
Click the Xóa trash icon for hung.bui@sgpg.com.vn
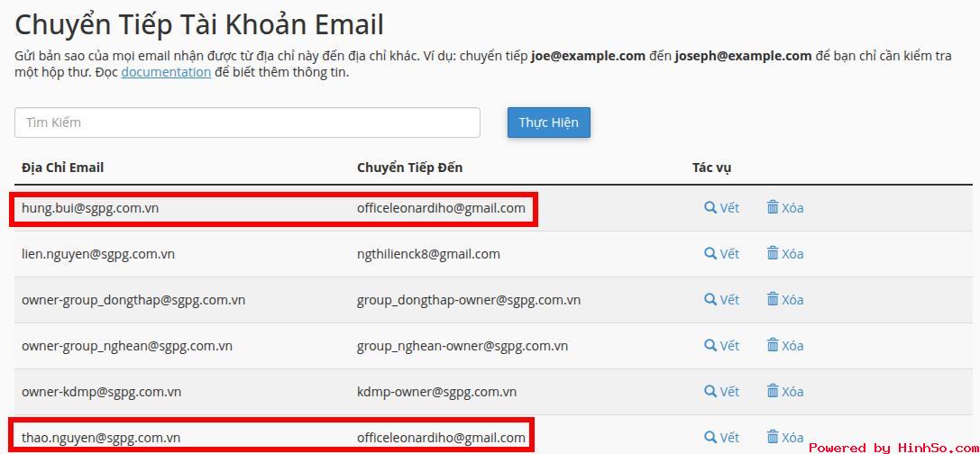tap(784, 208)
